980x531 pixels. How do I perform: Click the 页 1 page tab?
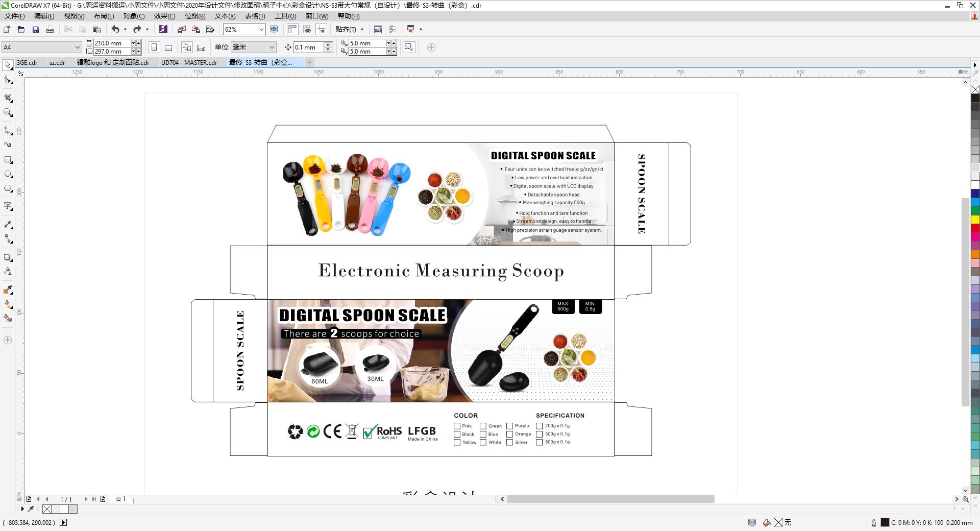(x=121, y=499)
